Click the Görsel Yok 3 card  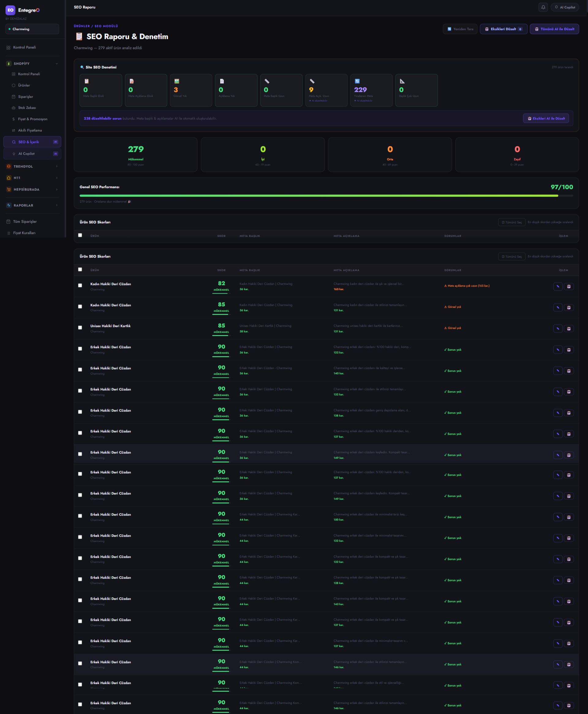(x=191, y=90)
